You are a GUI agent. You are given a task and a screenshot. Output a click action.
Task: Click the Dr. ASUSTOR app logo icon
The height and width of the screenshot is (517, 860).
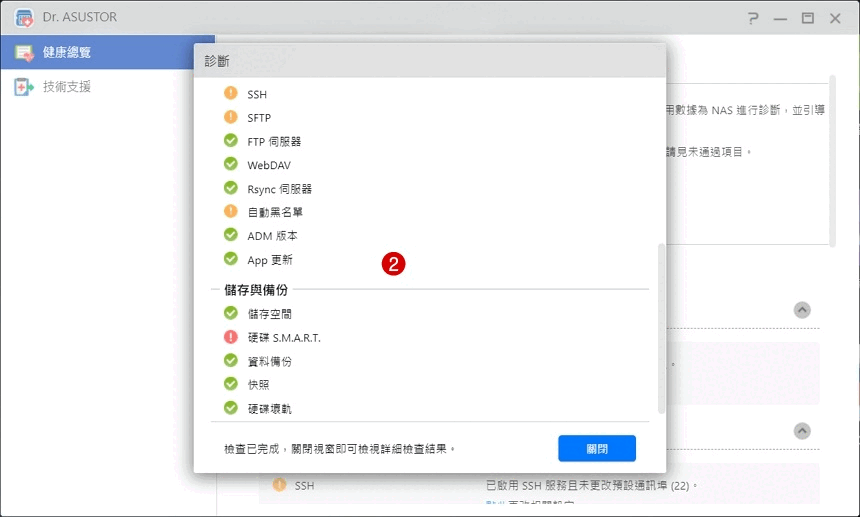[x=24, y=18]
